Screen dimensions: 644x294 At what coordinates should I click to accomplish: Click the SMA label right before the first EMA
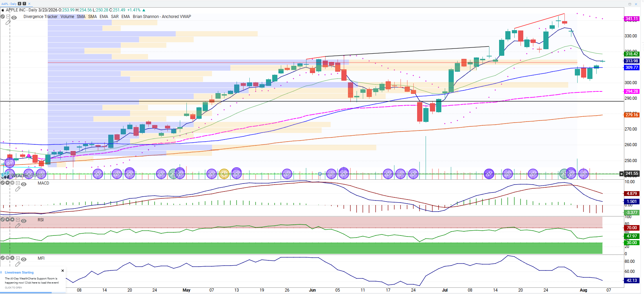click(x=92, y=17)
